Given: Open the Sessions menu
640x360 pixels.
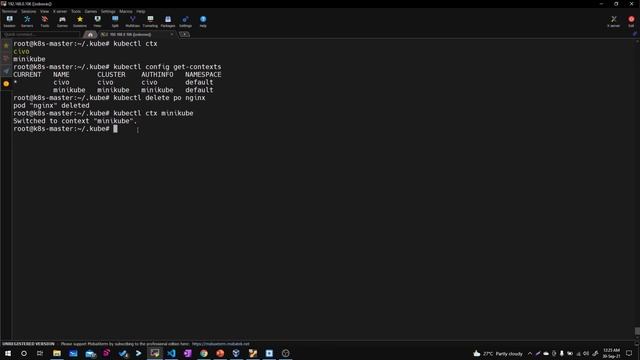Looking at the screenshot, I should pos(29,11).
